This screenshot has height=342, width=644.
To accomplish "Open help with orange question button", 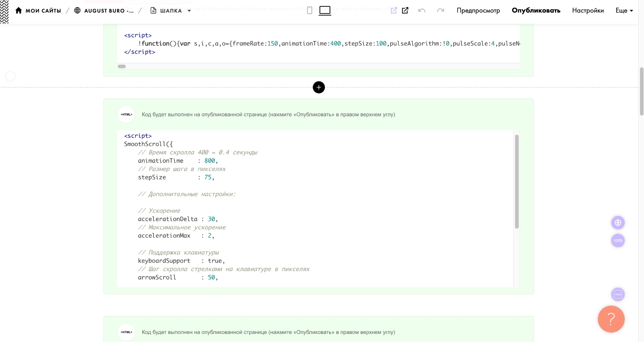I will (x=611, y=319).
